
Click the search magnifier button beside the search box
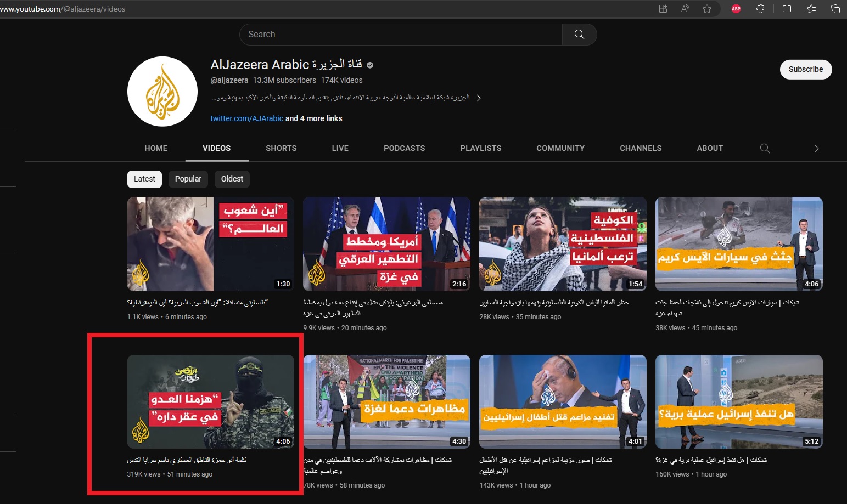[x=579, y=35]
